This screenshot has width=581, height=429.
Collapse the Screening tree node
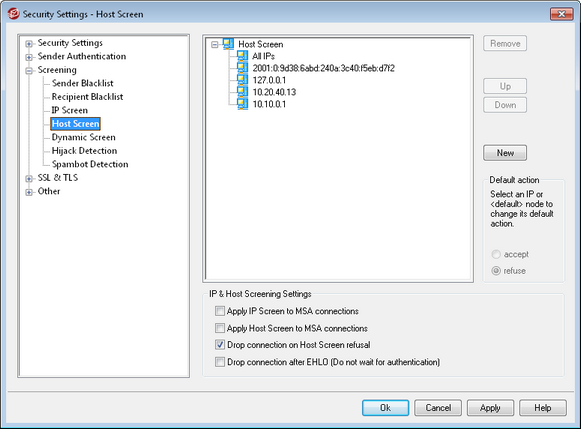(x=29, y=71)
